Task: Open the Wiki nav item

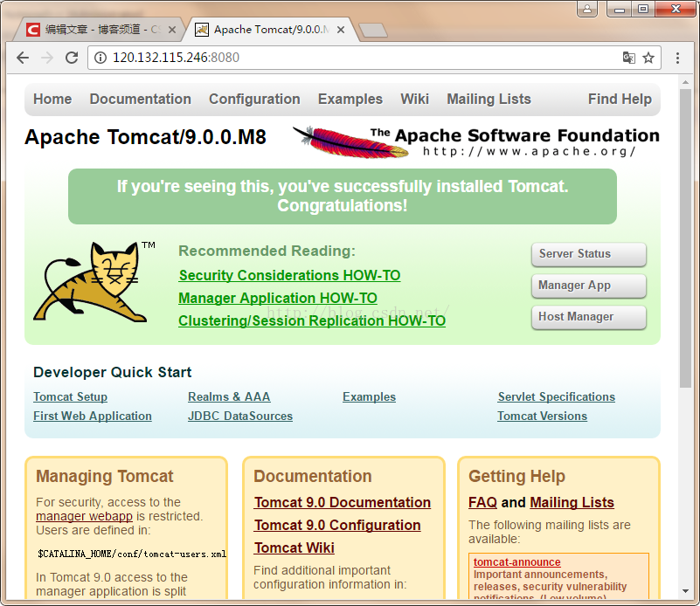Action: tap(415, 99)
